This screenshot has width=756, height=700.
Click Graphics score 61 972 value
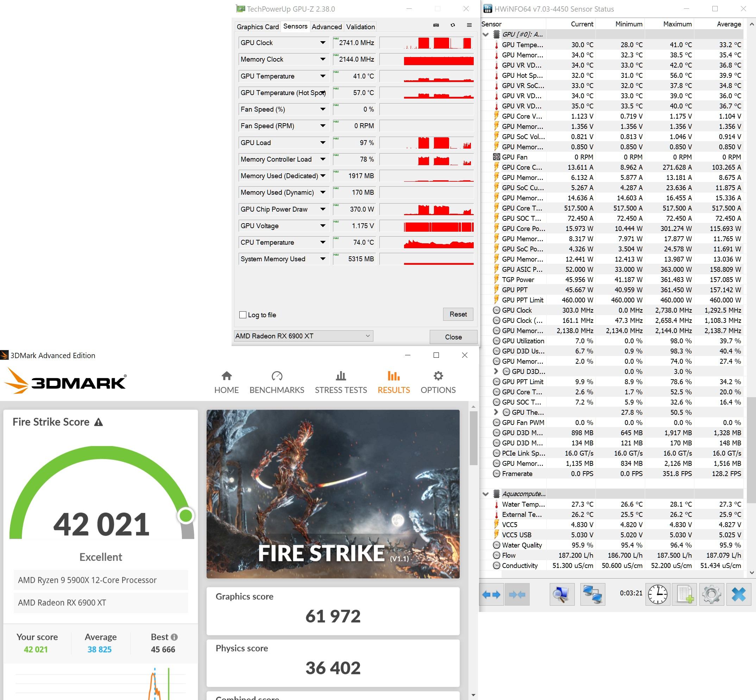point(333,616)
